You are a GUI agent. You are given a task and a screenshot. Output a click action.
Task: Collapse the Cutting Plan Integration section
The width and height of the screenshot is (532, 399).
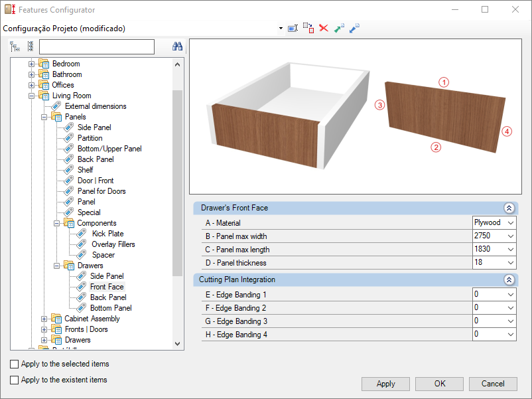coord(509,279)
